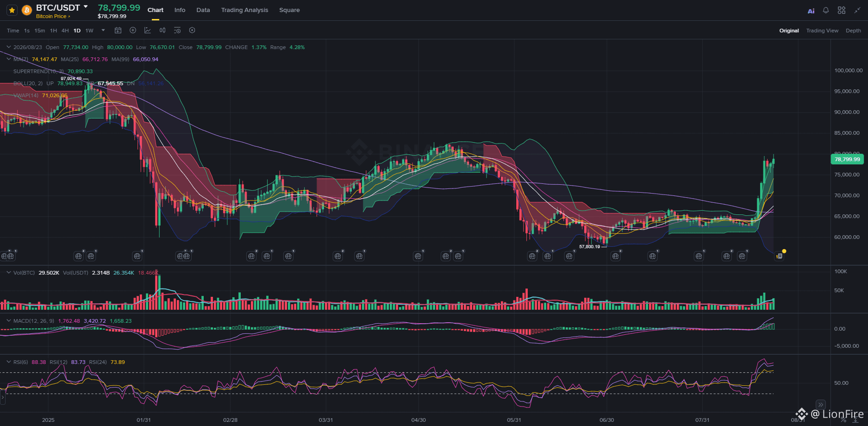The height and width of the screenshot is (426, 868).
Task: Select the Time line-chart mode
Action: (13, 31)
